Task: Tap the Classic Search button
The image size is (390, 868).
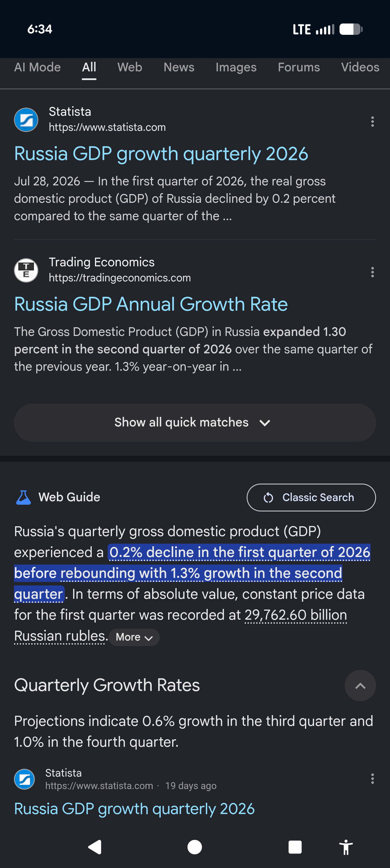Action: (x=311, y=497)
